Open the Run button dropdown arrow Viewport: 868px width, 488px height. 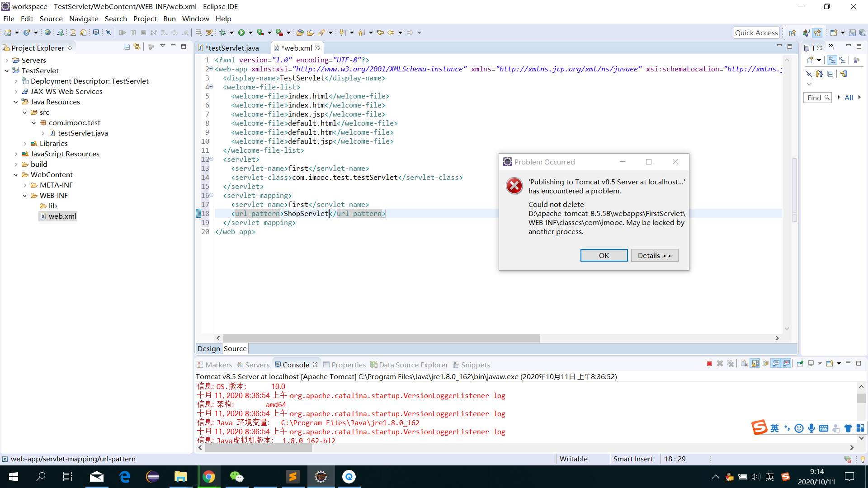coord(250,33)
